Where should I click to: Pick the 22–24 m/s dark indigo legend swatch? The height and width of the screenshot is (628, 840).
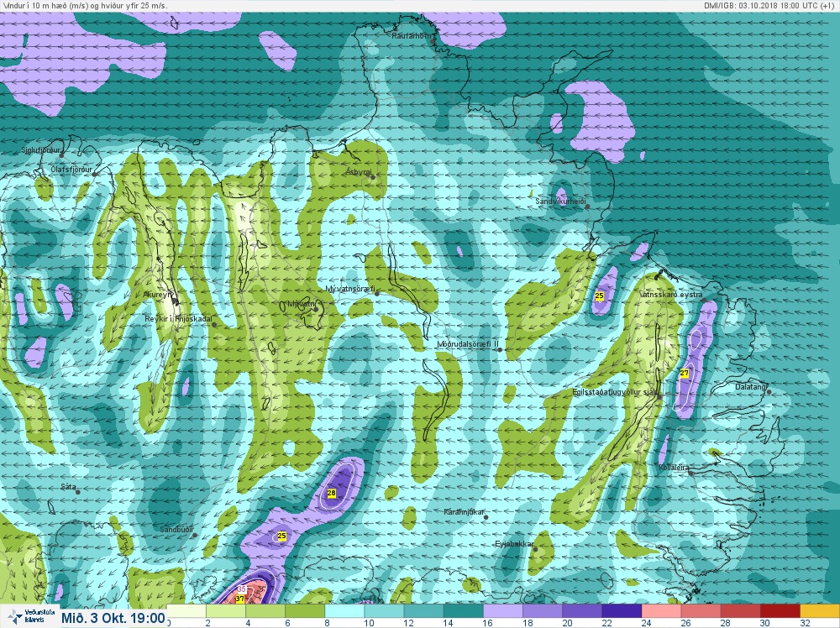pyautogui.click(x=622, y=611)
